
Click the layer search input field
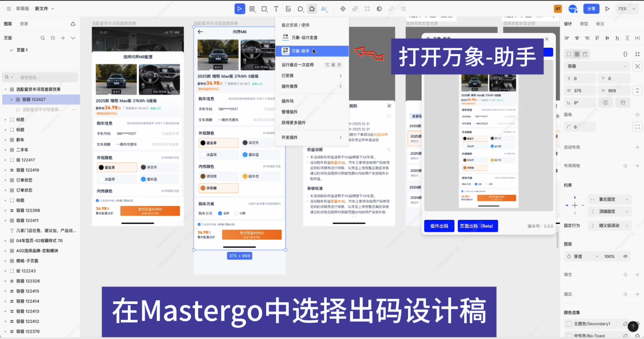tap(40, 77)
